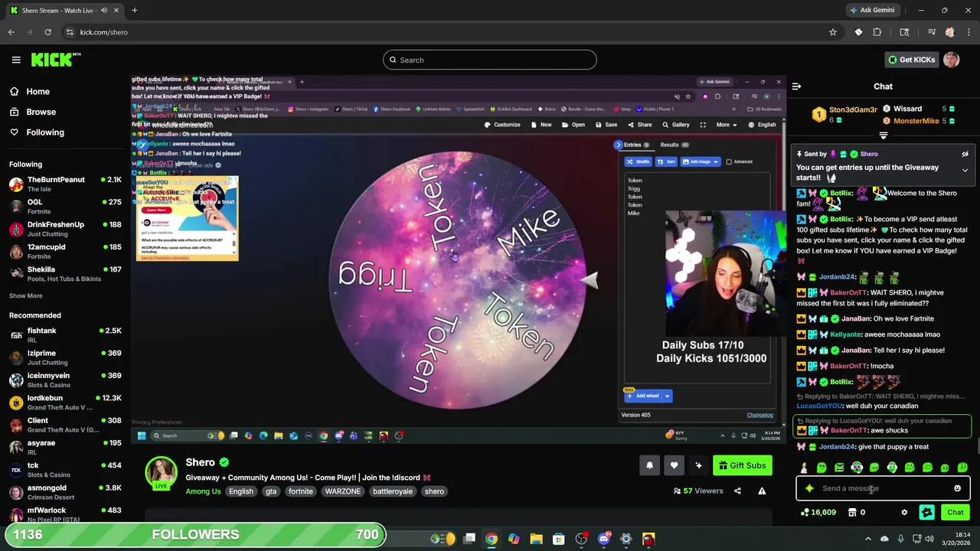Toggle the follow heart button
This screenshot has height=551, width=980.
[674, 465]
